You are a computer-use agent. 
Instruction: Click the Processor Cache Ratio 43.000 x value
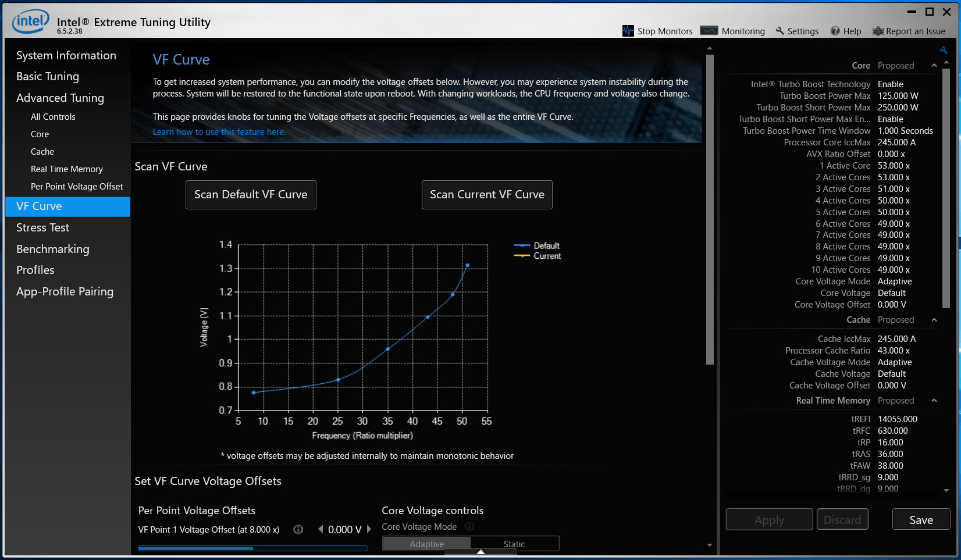(894, 351)
